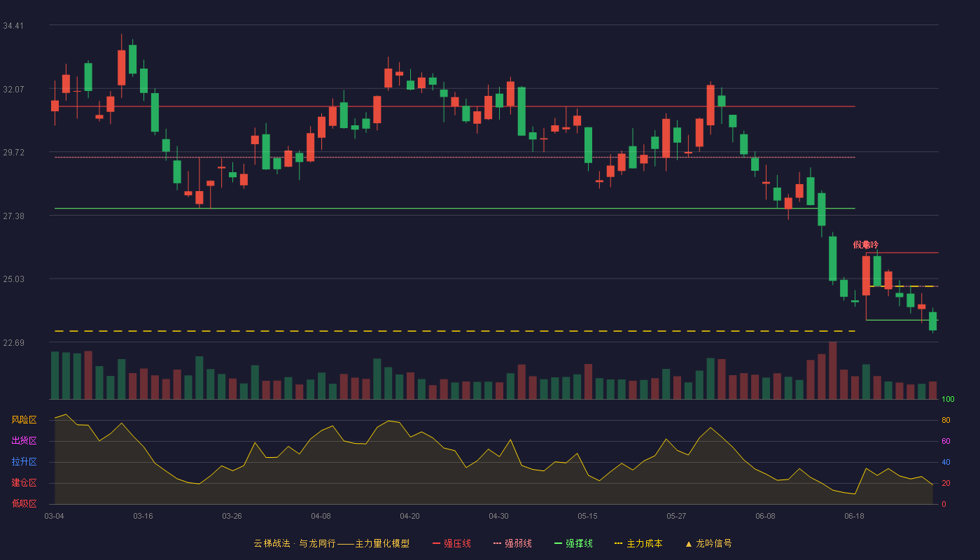This screenshot has height=560, width=980.
Task: Click the orange 80 indicator axis value
Action: click(x=946, y=421)
